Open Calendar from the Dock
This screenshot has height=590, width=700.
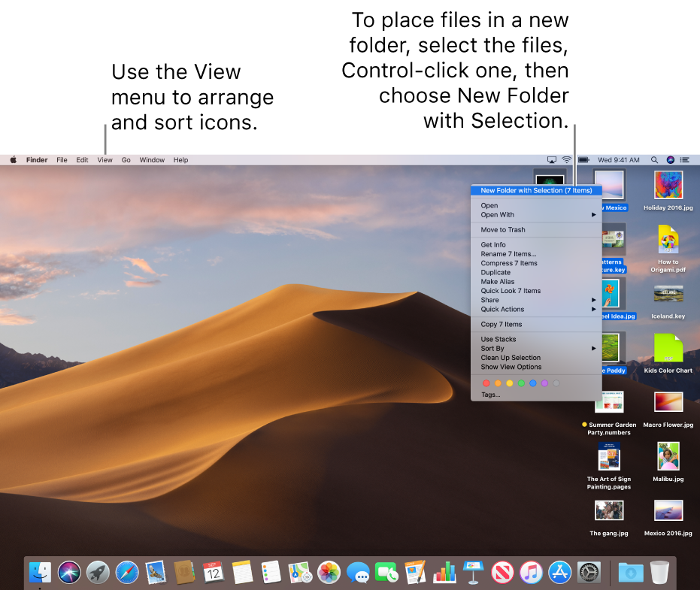pos(212,572)
